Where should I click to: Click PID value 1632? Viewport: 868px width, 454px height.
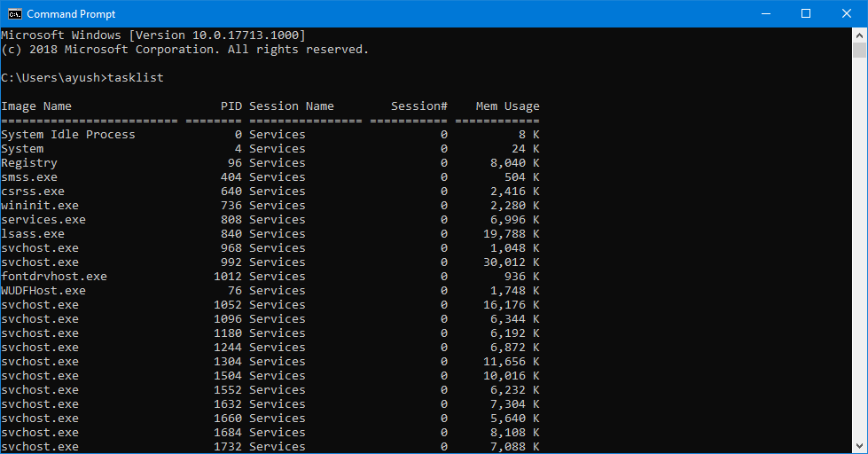[x=228, y=404]
